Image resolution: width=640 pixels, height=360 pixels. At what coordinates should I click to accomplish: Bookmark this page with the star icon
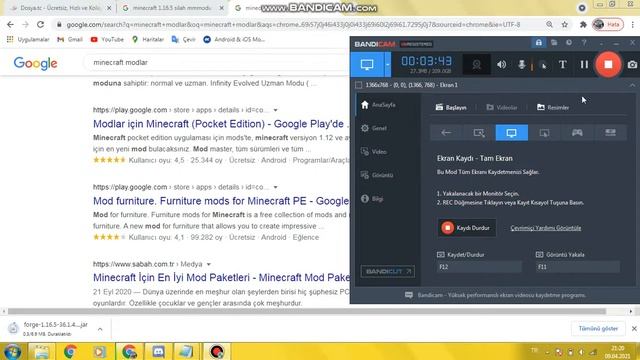click(x=564, y=24)
